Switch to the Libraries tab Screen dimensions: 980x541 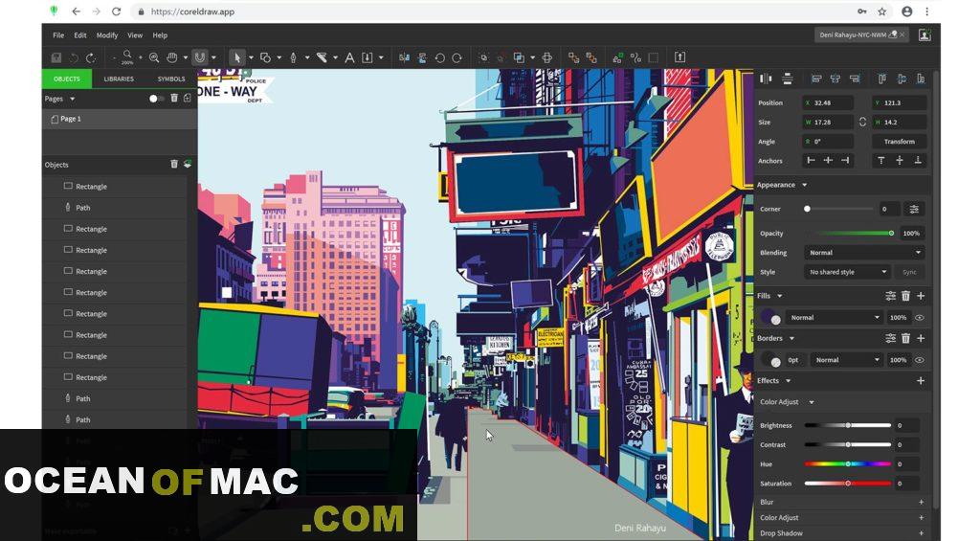click(119, 79)
